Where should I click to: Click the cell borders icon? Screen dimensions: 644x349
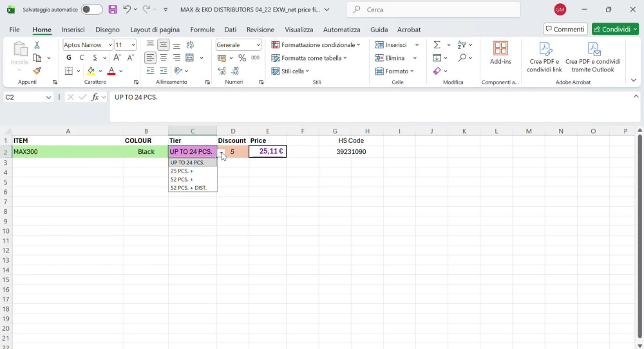pos(69,71)
